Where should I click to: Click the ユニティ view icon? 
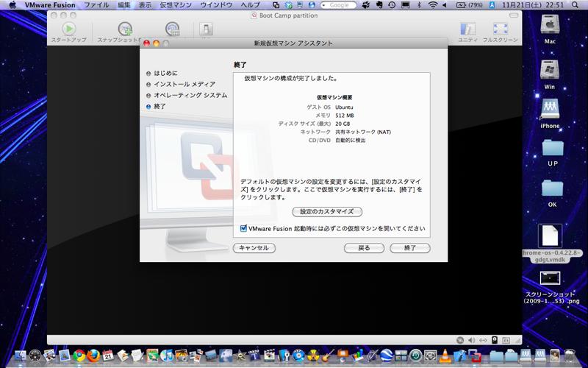click(467, 29)
